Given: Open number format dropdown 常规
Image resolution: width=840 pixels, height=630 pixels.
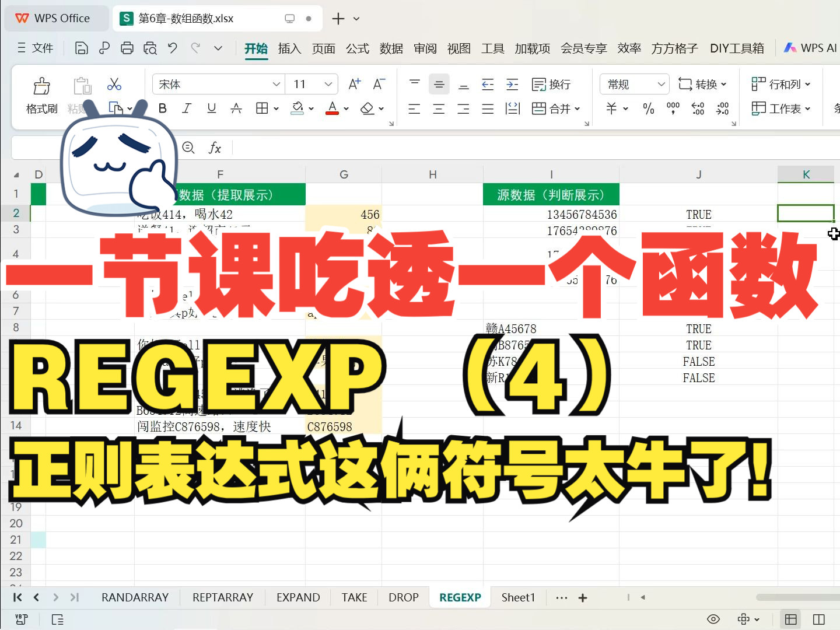Looking at the screenshot, I should [x=661, y=85].
